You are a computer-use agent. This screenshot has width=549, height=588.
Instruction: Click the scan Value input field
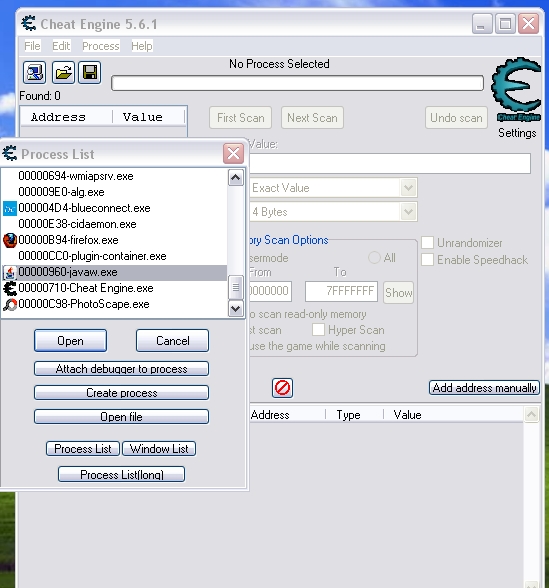coord(390,163)
